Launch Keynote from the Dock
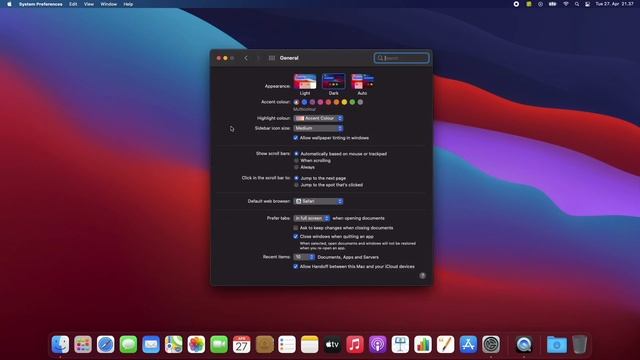 tap(400, 344)
